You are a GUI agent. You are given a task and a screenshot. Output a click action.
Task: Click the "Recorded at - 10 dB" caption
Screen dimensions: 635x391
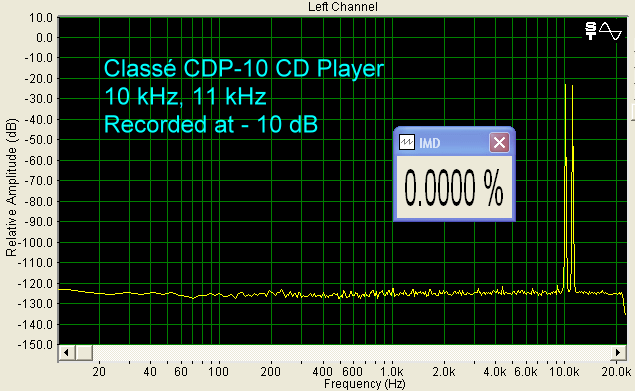tap(211, 124)
